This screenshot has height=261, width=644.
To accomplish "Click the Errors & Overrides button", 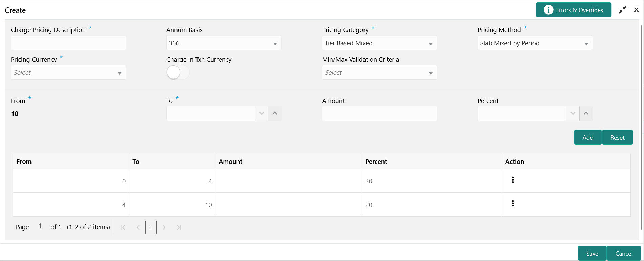I will coord(573,10).
